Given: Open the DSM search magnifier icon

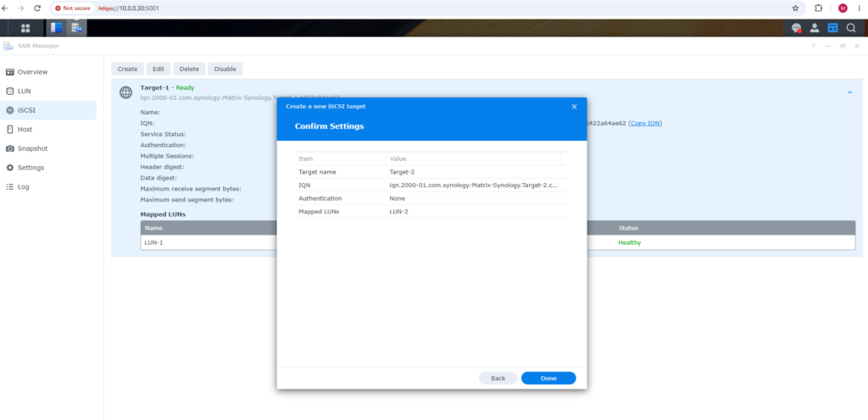Looking at the screenshot, I should pos(851,28).
